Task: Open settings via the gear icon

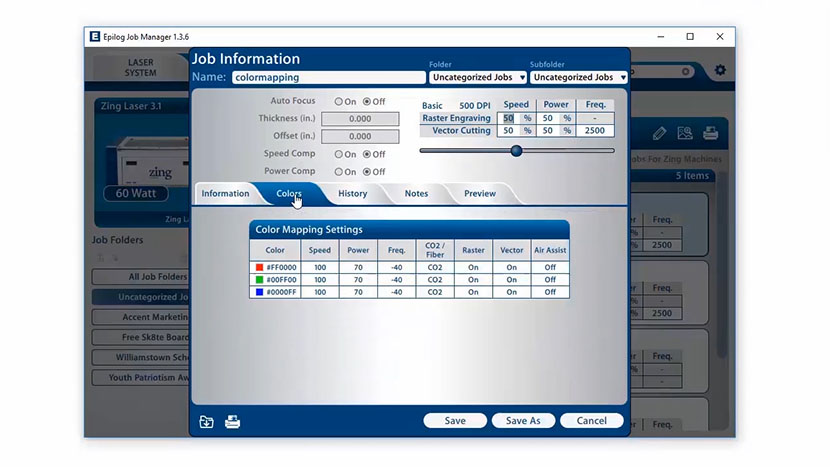Action: pyautogui.click(x=719, y=71)
